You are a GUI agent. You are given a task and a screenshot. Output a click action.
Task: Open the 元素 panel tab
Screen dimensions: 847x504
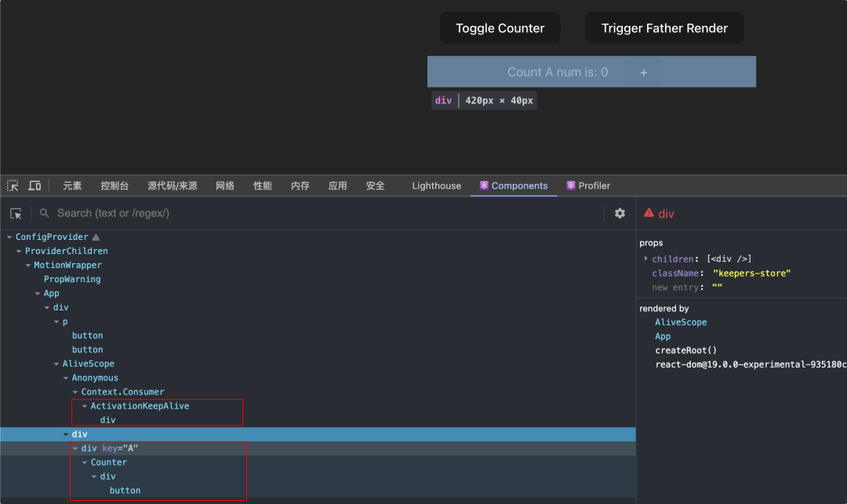coord(71,186)
